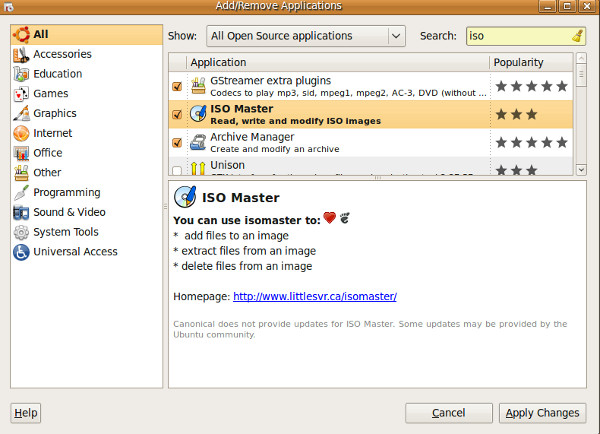Click the Games playing cards icon
The width and height of the screenshot is (600, 434).
coord(21,94)
